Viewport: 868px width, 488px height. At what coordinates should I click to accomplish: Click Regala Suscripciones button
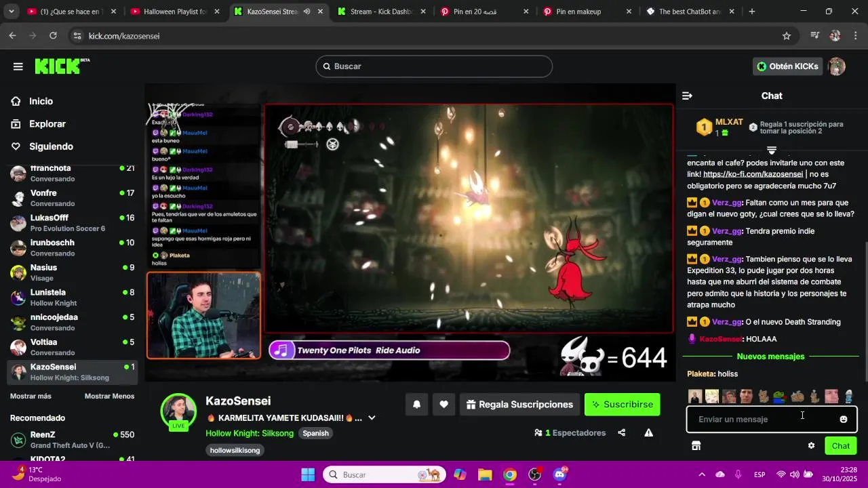coord(519,405)
